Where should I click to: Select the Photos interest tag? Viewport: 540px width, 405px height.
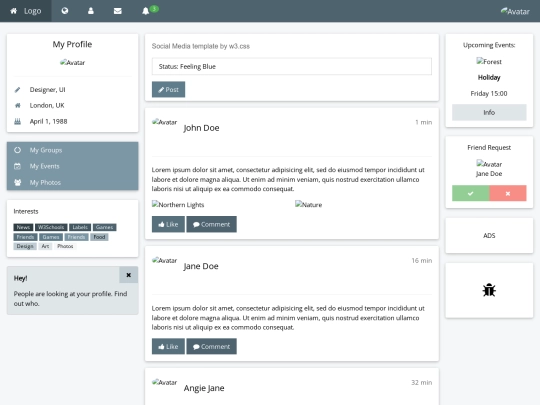pyautogui.click(x=65, y=246)
